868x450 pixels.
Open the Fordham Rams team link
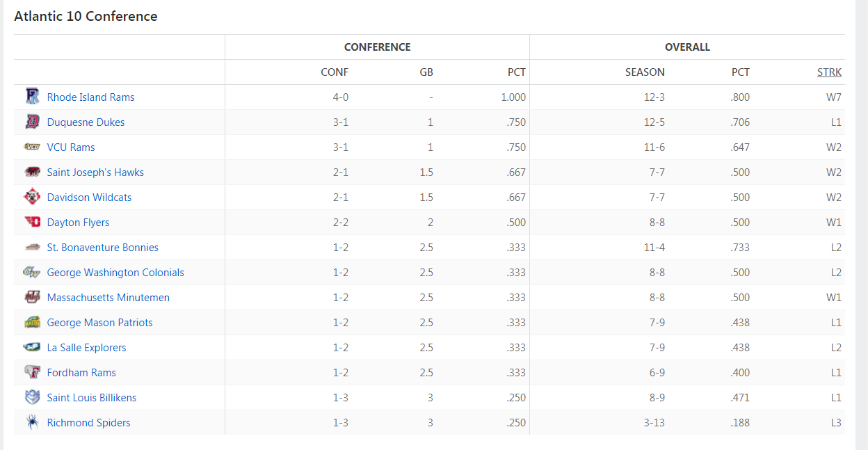click(x=81, y=373)
